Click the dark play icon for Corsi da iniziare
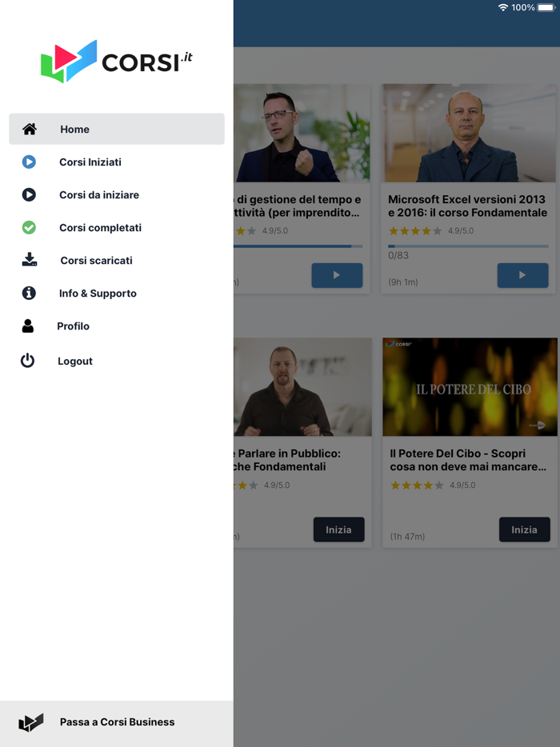The height and width of the screenshot is (747, 560). pos(29,195)
